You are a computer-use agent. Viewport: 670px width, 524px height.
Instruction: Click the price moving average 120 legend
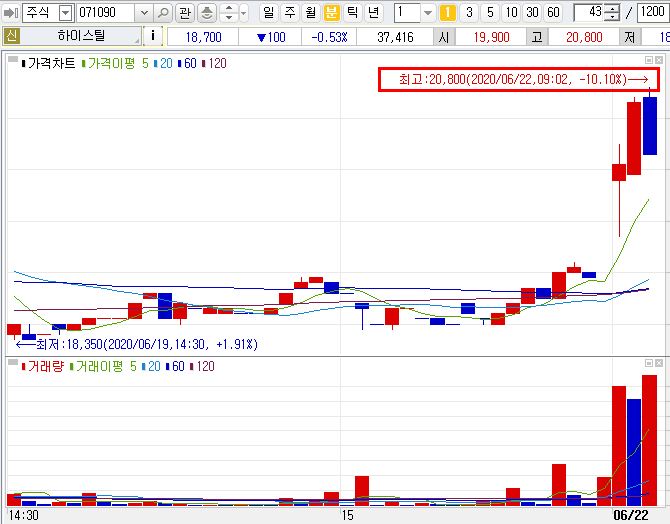point(214,64)
